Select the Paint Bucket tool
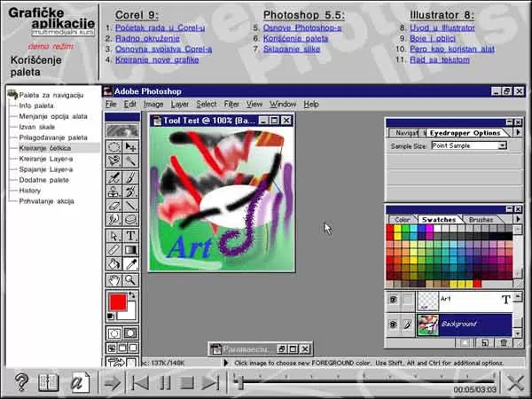The image size is (532, 399). [114, 264]
